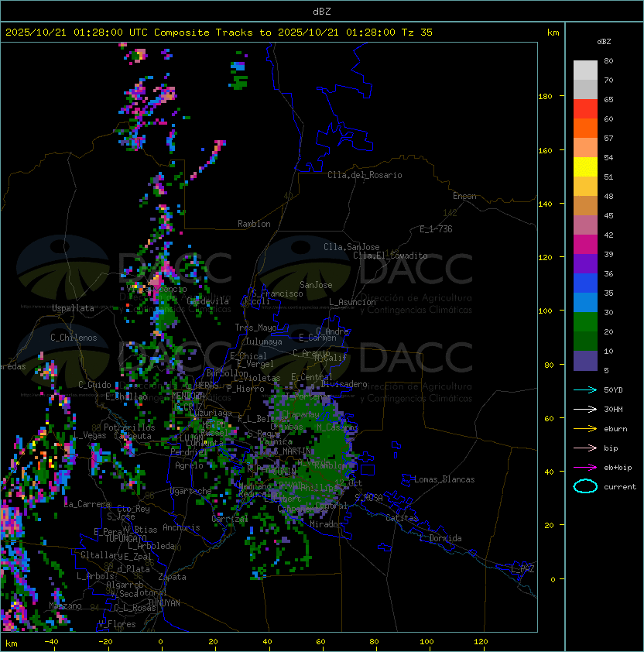Click the 120 tick on the horizontal axis
Image resolution: width=644 pixels, height=652 pixels.
[x=481, y=642]
